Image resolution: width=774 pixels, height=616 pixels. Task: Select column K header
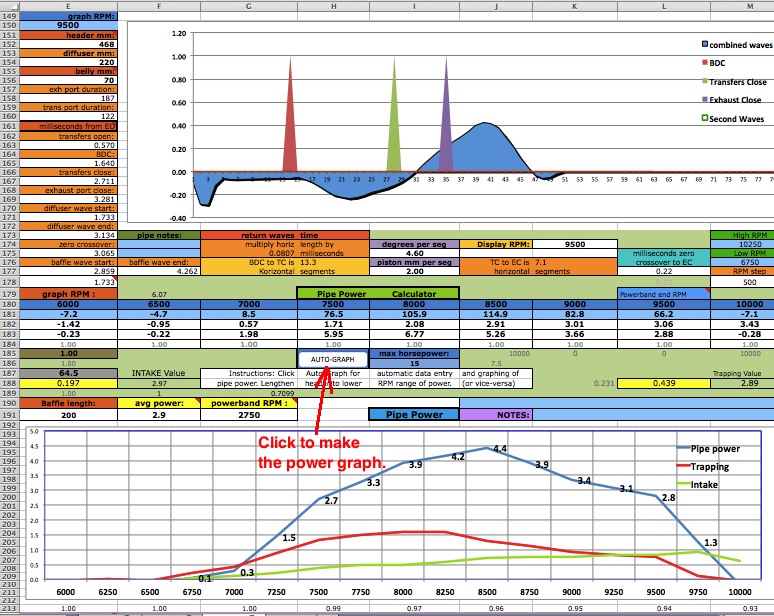575,6
